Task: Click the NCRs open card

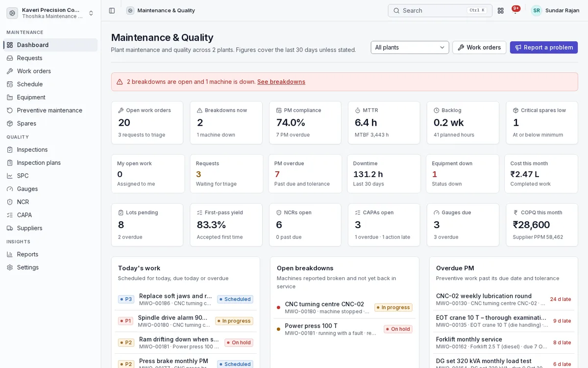Action: 305,225
